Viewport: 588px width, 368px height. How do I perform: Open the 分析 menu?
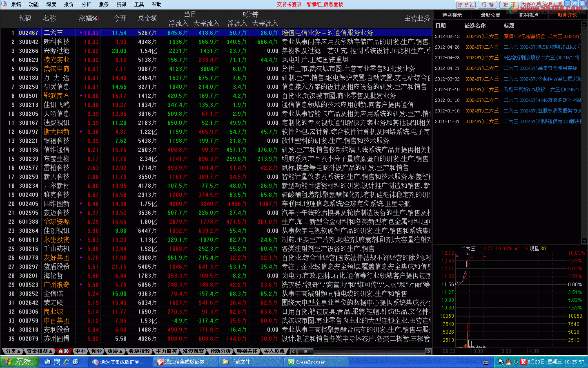[87, 4]
